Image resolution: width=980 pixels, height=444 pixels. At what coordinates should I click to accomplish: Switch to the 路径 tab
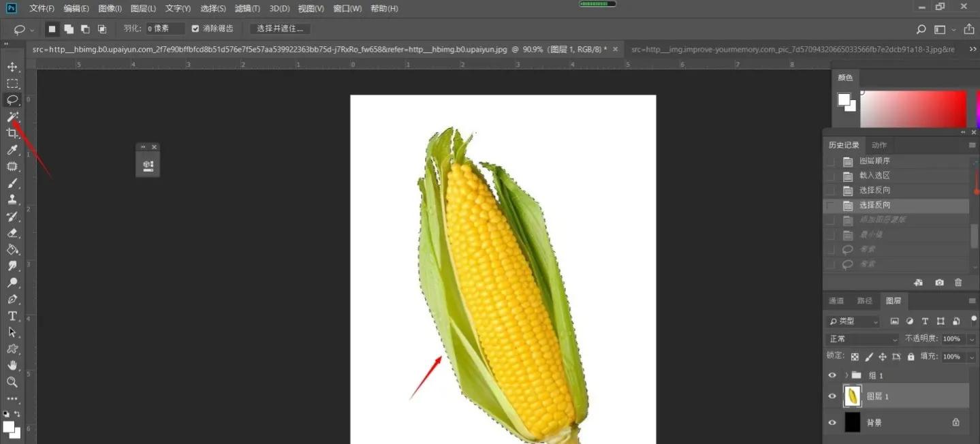pyautogui.click(x=864, y=300)
